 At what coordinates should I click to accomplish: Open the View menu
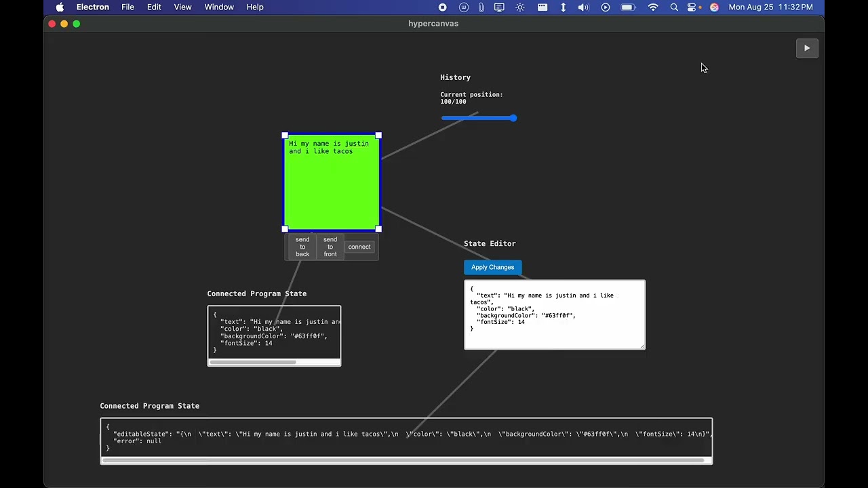[x=182, y=7]
